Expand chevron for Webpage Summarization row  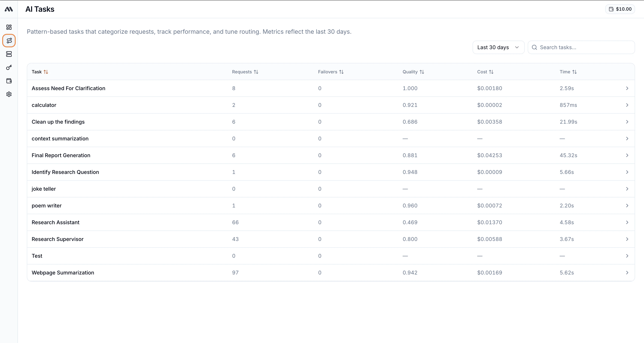[x=627, y=272]
